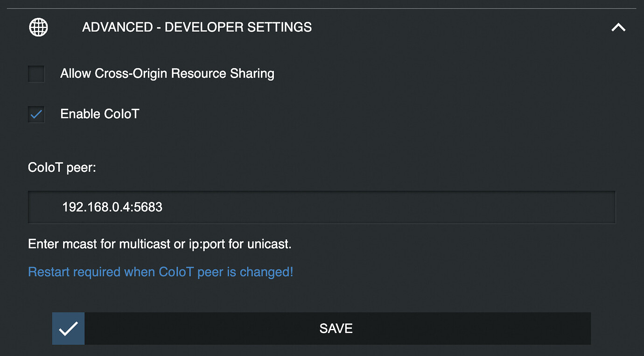644x356 pixels.
Task: Click the globe icon in the section header
Action: [38, 27]
